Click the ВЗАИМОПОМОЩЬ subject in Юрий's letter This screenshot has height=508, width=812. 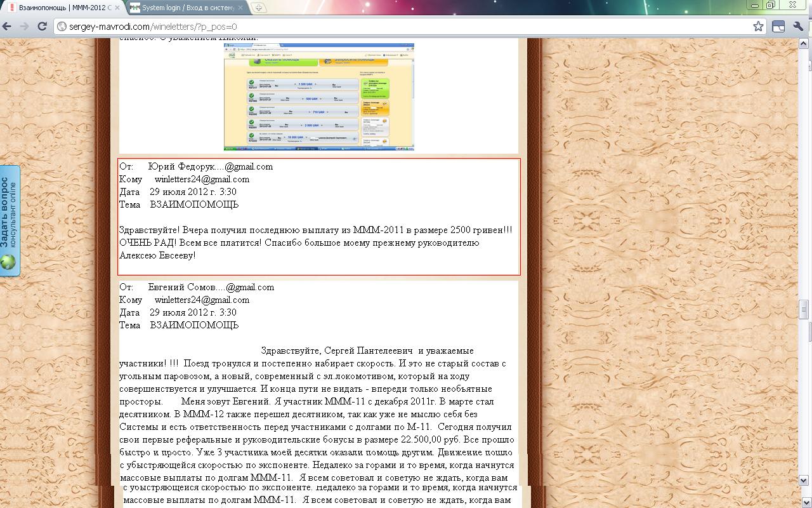(194, 204)
